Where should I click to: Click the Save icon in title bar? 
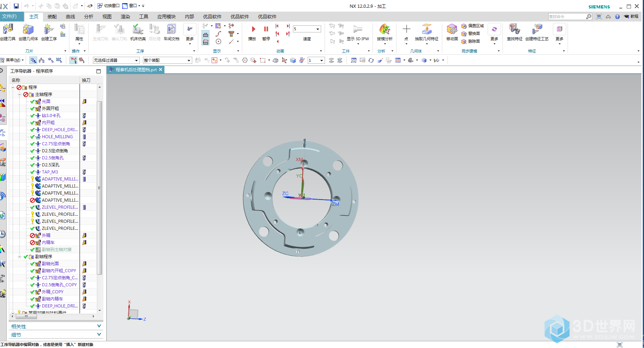(16, 6)
